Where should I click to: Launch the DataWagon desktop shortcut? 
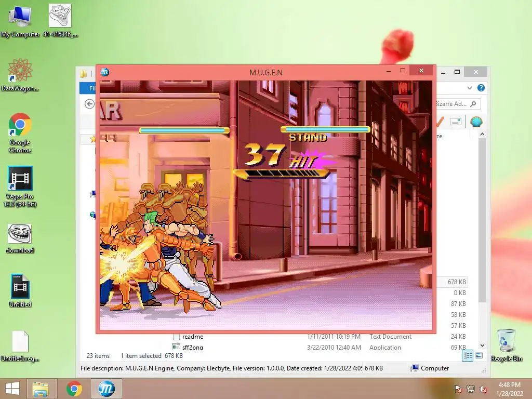20,75
